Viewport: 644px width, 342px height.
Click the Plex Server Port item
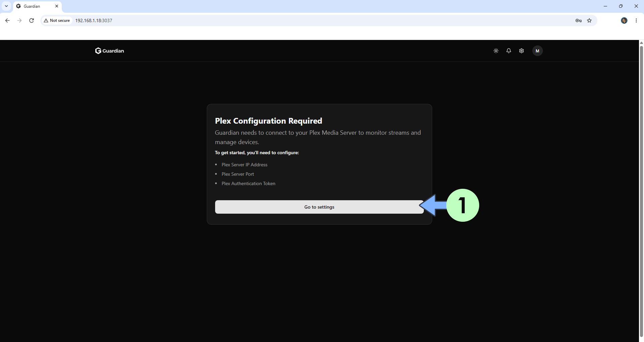pos(238,174)
